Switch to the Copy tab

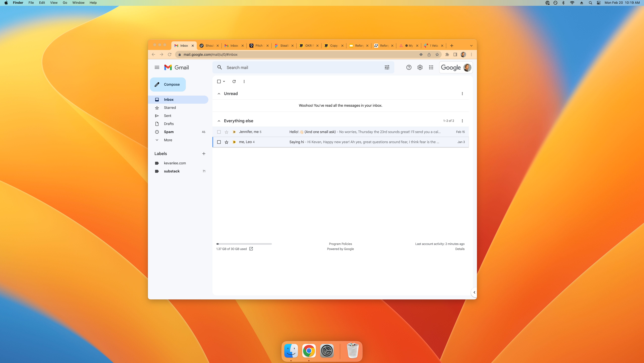[x=333, y=46]
